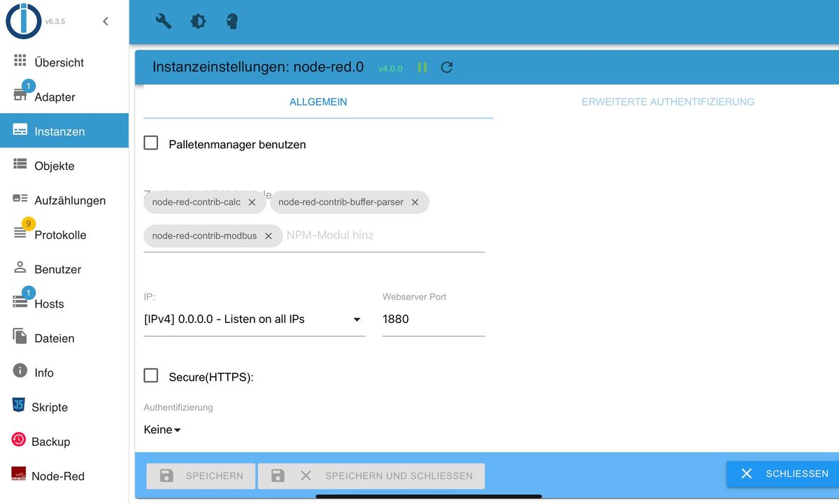Viewport: 839px width, 504px height.
Task: Click the node-red-contrib-modbus chip label
Action: tap(204, 236)
